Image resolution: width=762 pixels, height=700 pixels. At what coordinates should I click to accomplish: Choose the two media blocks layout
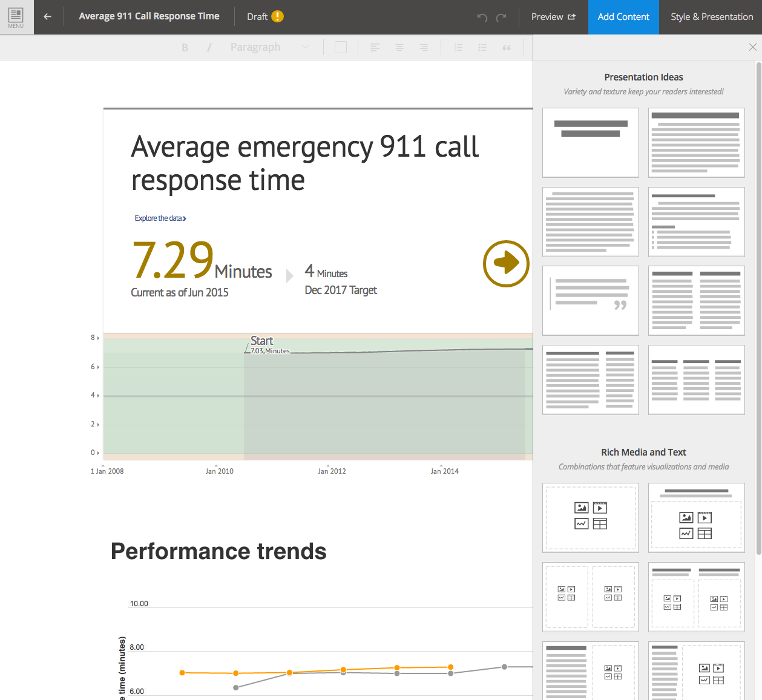point(591,597)
